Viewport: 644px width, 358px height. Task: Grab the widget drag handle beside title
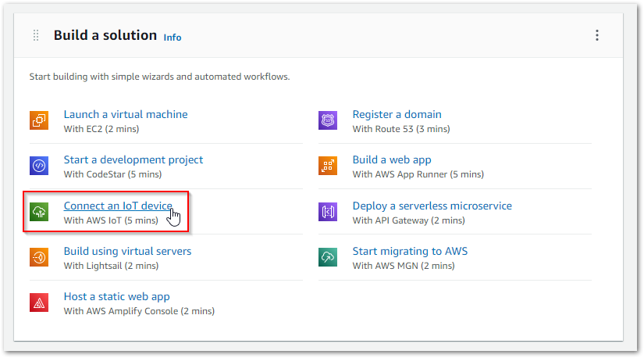point(36,35)
